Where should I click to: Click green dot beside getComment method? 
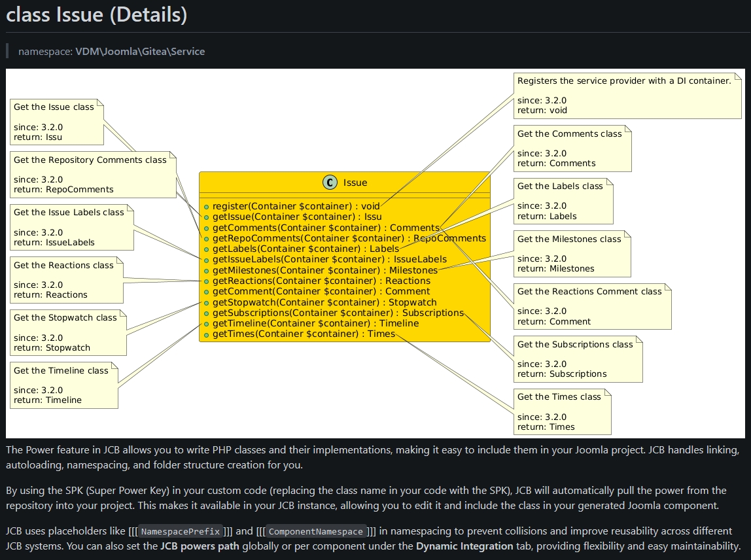tap(206, 292)
